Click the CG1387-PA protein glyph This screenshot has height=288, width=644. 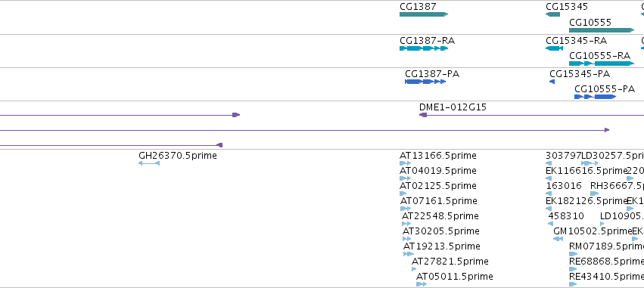(x=425, y=82)
